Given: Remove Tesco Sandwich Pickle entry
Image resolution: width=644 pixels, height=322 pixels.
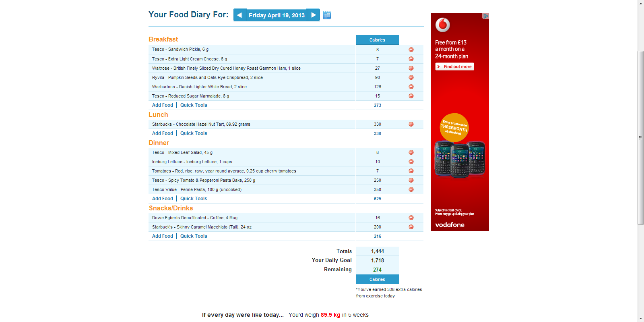Looking at the screenshot, I should [411, 50].
